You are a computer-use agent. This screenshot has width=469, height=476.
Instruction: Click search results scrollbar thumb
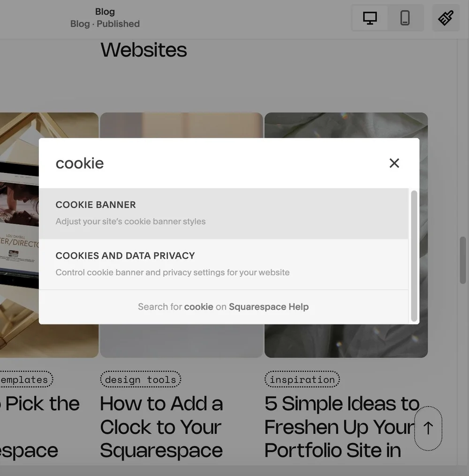[414, 256]
